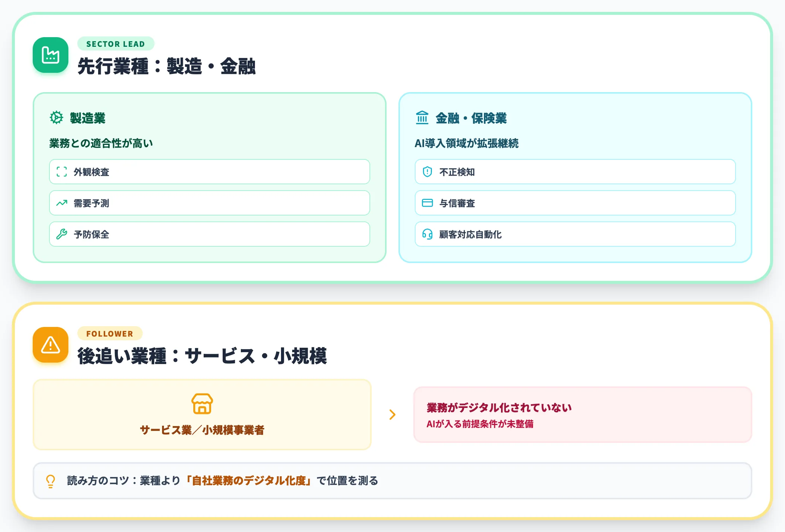Click the headset icon in 顧客対応自動化 row
Image resolution: width=785 pixels, height=532 pixels.
point(427,234)
